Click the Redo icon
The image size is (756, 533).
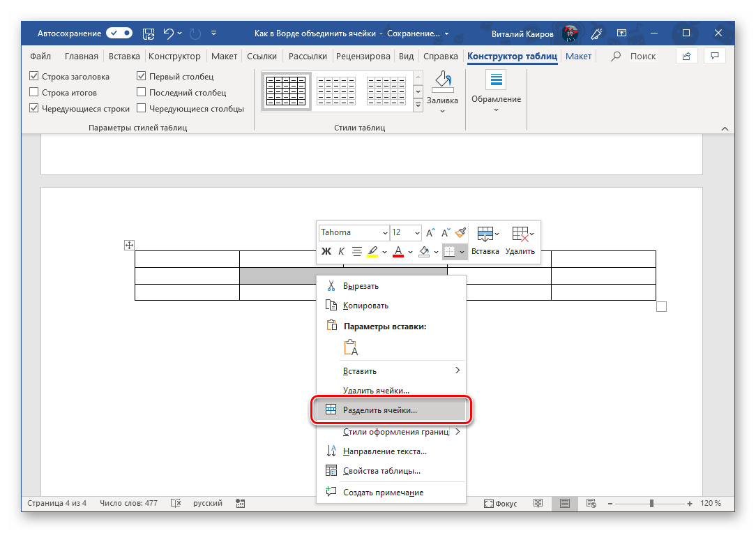tap(195, 33)
